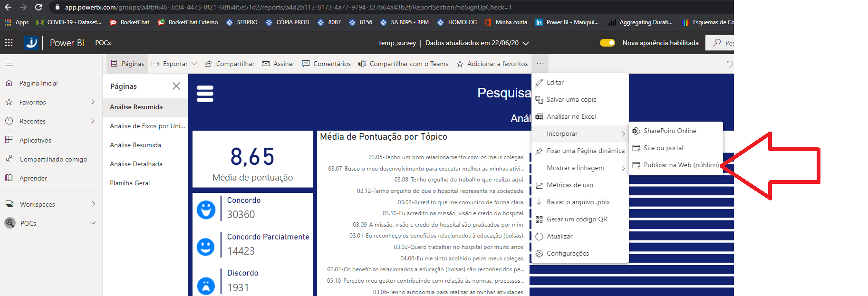Click the more options ellipsis button
Image resolution: width=868 pixels, height=296 pixels.
tap(540, 64)
